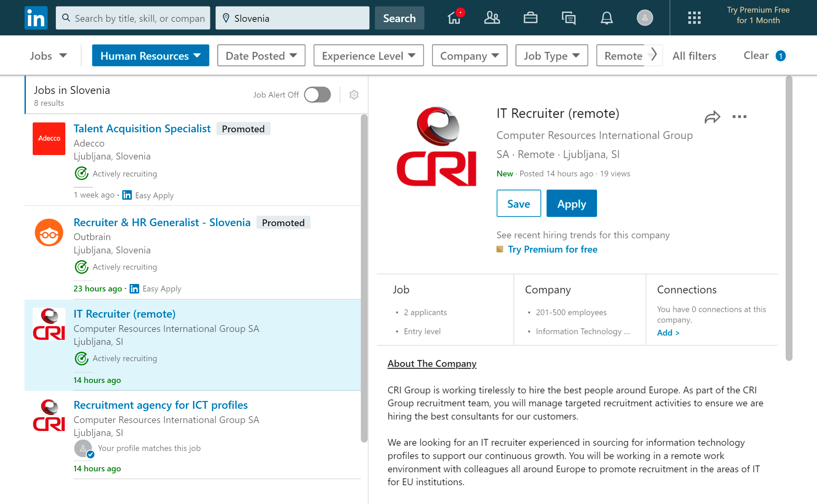Image resolution: width=817 pixels, height=504 pixels.
Task: Open the Work apps grid icon
Action: [x=694, y=18]
